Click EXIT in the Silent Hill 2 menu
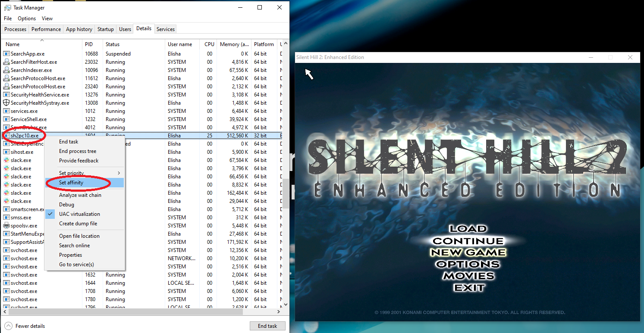 click(469, 287)
